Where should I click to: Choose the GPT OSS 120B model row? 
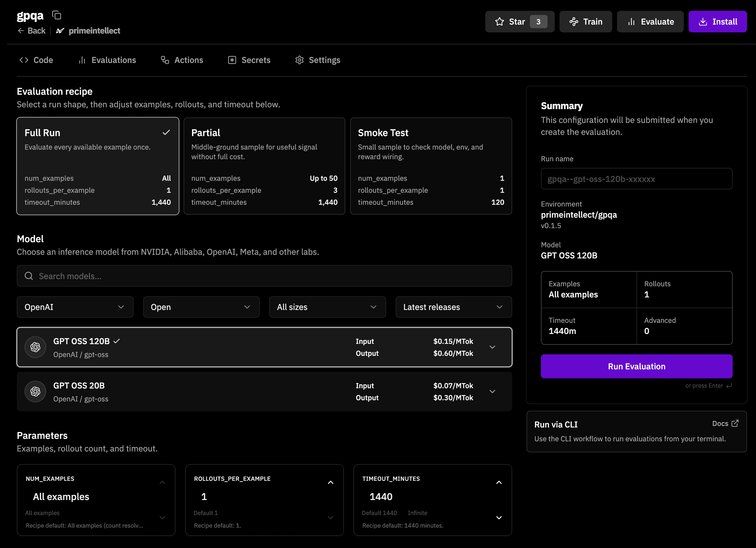[x=264, y=347]
